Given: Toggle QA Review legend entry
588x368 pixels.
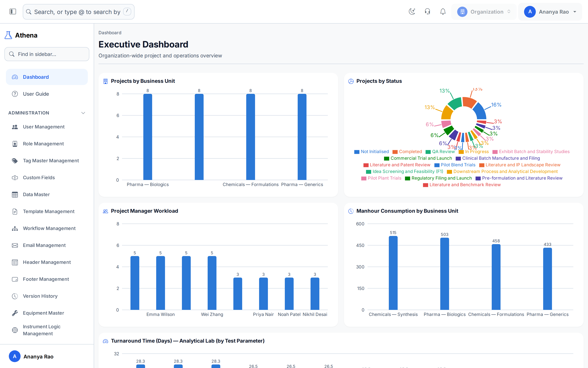Looking at the screenshot, I should coord(440,152).
